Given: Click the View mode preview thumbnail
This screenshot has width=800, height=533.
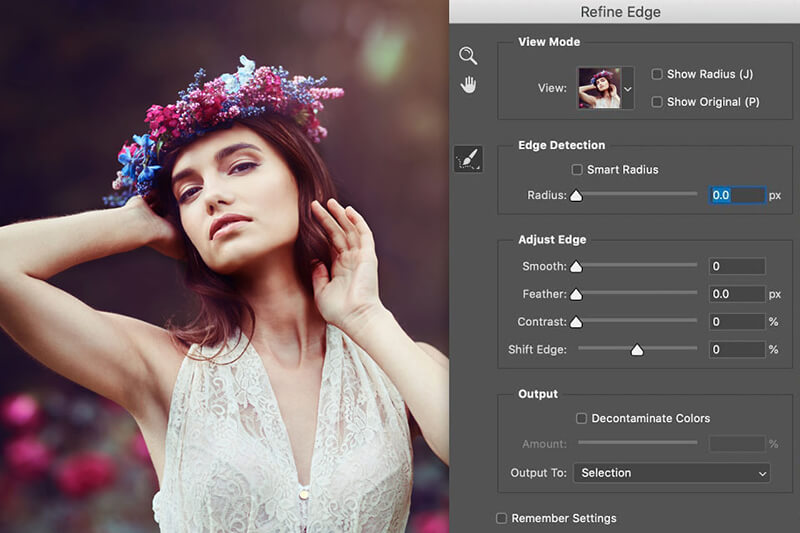Looking at the screenshot, I should 599,88.
